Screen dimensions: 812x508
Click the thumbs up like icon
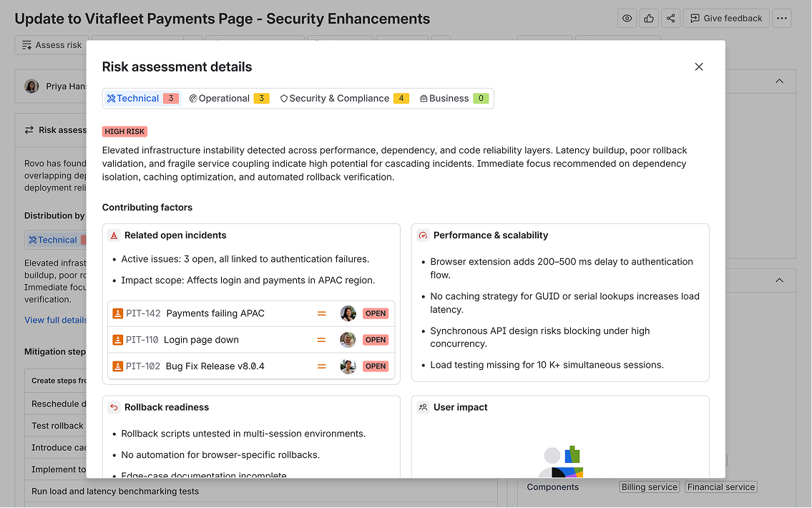click(x=649, y=19)
